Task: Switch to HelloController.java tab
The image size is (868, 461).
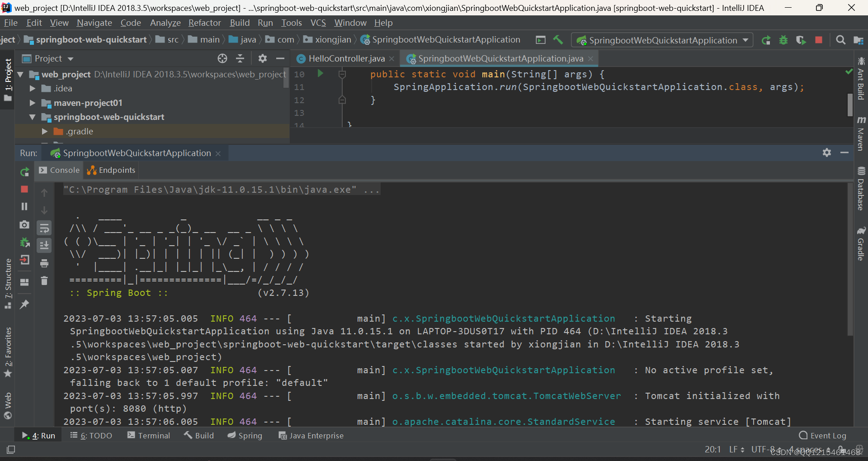Action: (x=346, y=58)
